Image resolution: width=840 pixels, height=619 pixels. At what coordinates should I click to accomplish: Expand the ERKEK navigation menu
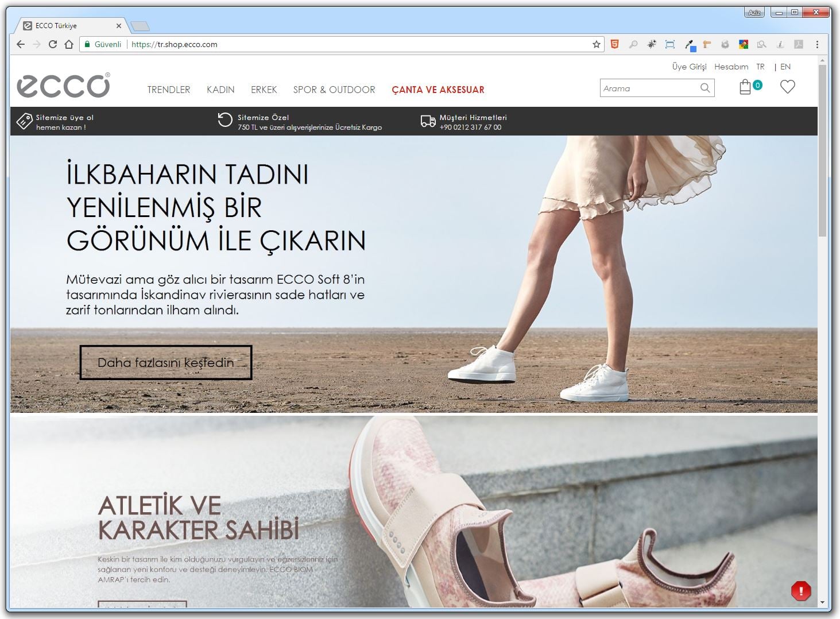click(x=264, y=90)
